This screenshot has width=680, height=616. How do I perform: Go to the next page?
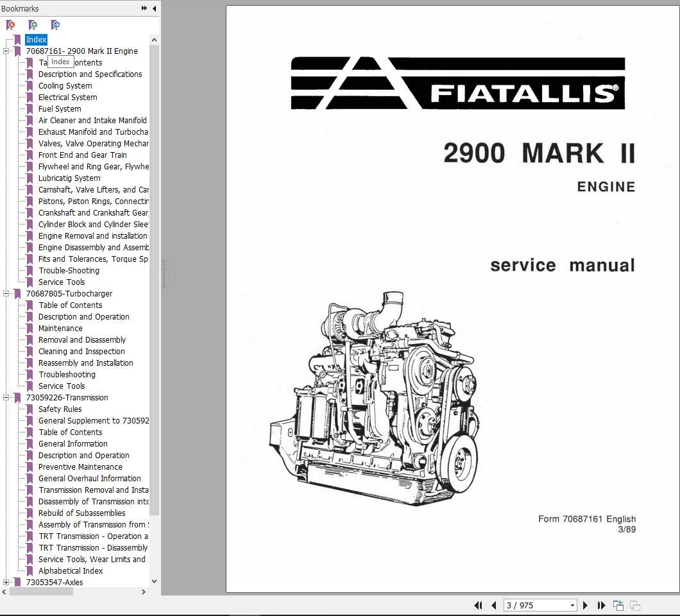click(585, 605)
